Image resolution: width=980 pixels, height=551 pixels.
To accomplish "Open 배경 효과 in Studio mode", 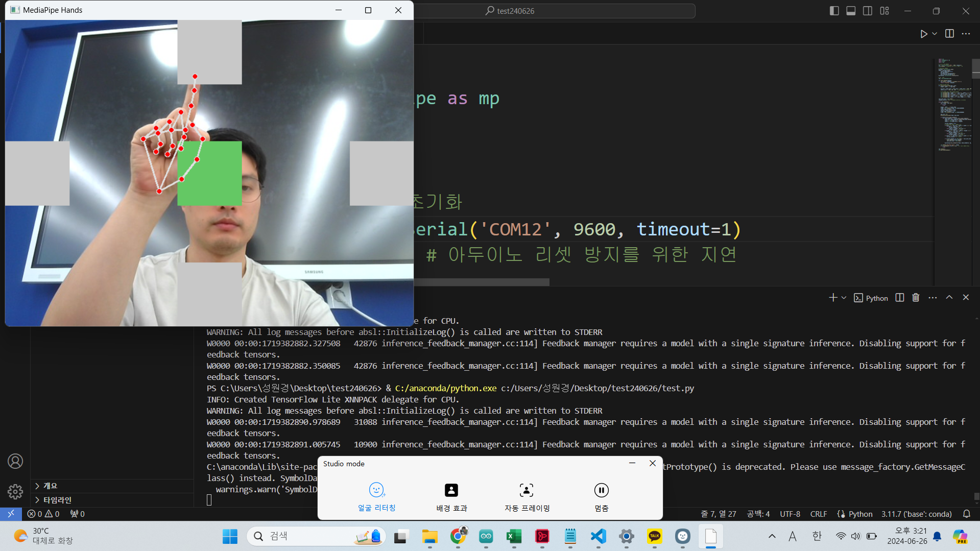I will [451, 496].
